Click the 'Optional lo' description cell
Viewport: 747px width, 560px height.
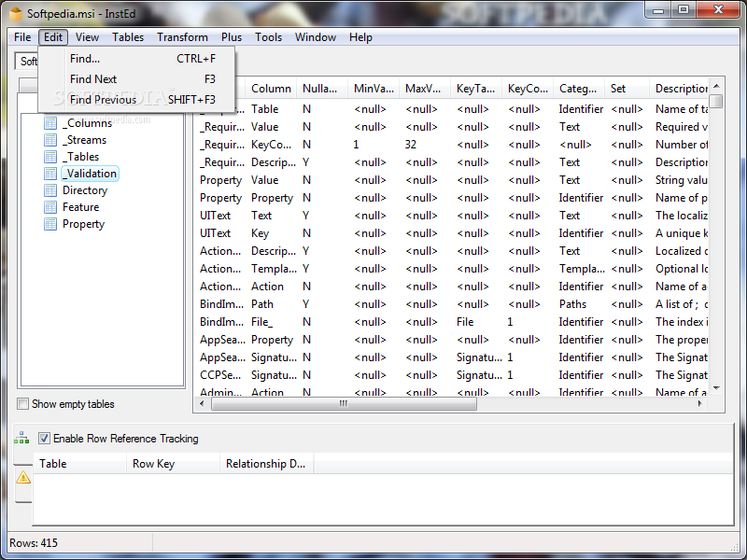click(x=682, y=269)
